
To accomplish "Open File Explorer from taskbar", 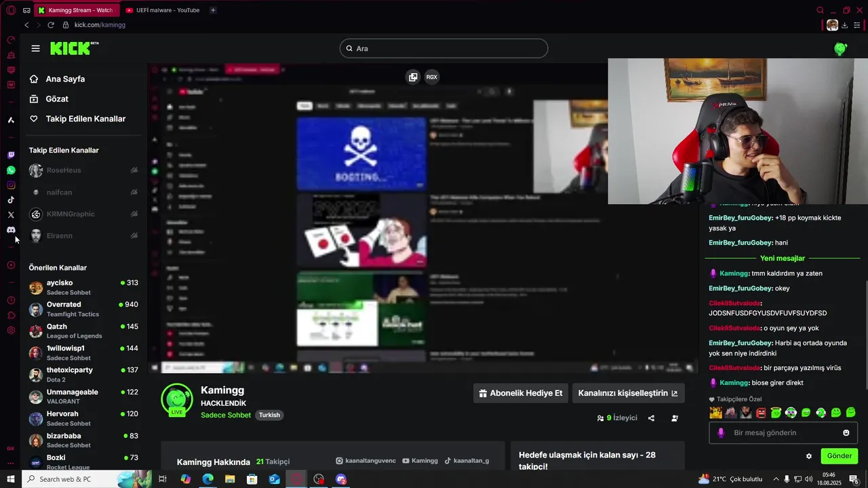I will 230,479.
